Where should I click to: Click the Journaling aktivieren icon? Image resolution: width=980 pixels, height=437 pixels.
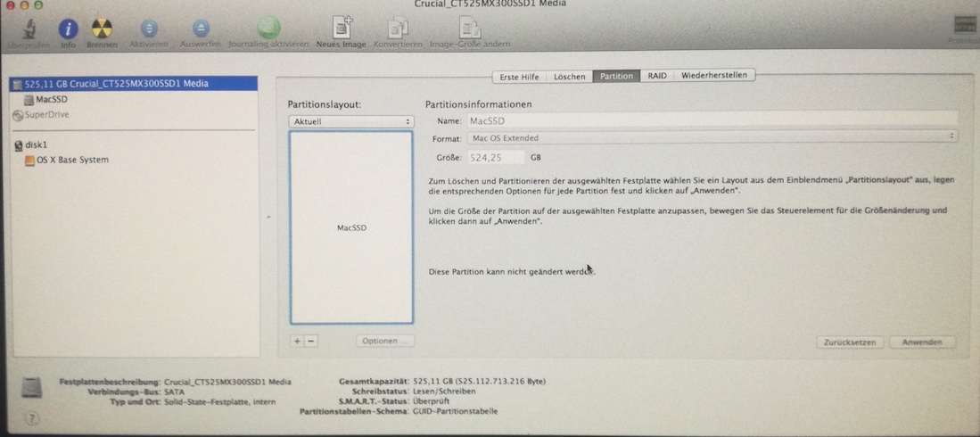click(268, 28)
